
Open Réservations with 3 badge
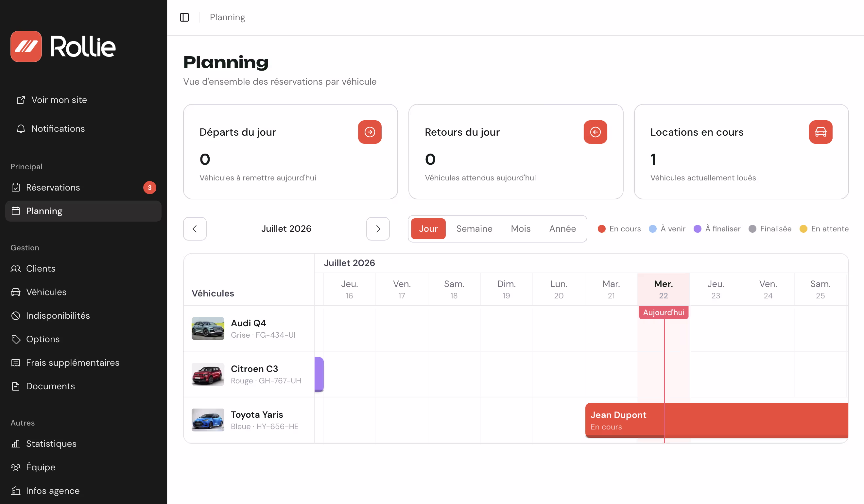coord(83,187)
